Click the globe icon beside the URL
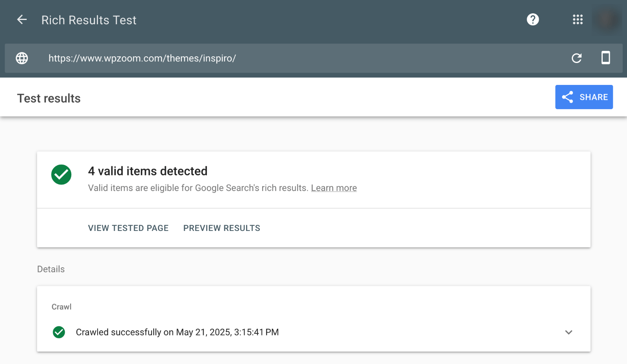The width and height of the screenshot is (627, 364). 22,58
